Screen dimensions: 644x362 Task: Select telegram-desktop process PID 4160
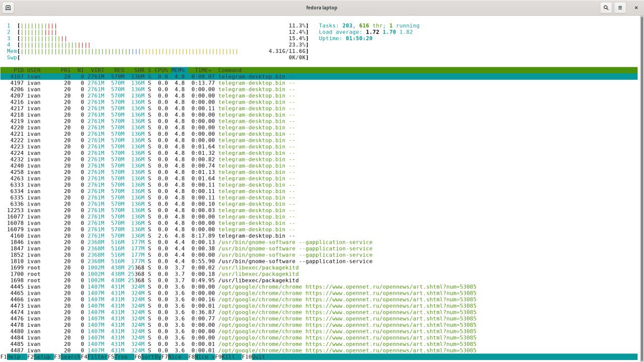coord(319,236)
